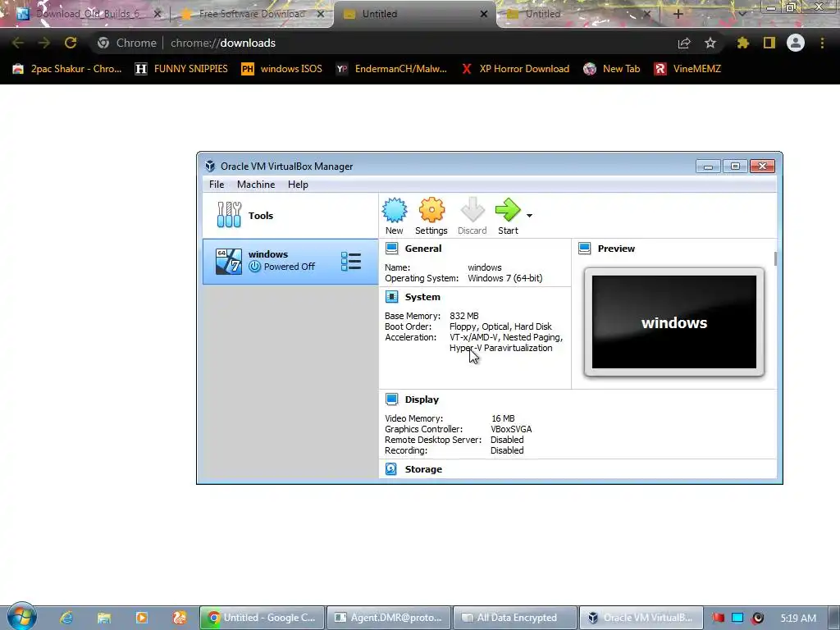Click the red flag system tray icon
This screenshot has height=630, width=840.
[x=718, y=618]
